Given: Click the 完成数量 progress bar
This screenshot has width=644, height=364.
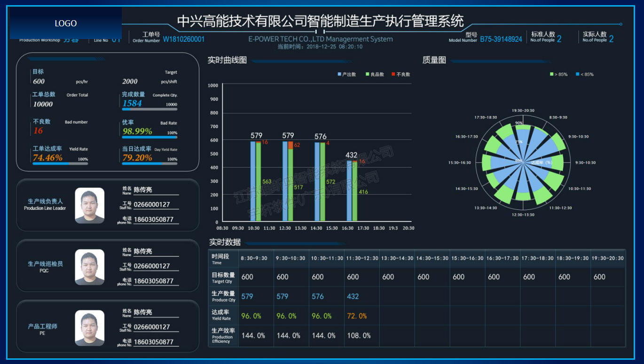Looking at the screenshot, I should pos(149,109).
